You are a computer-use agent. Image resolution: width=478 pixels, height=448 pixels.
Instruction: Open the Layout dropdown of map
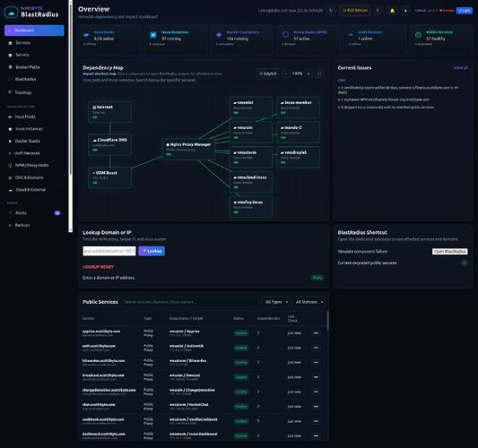coord(268,73)
